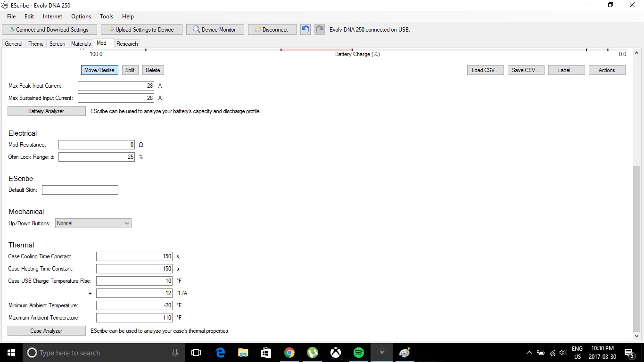Viewport: 644px width, 362px height.
Task: Open the Xbox app in taskbar
Action: [335, 353]
